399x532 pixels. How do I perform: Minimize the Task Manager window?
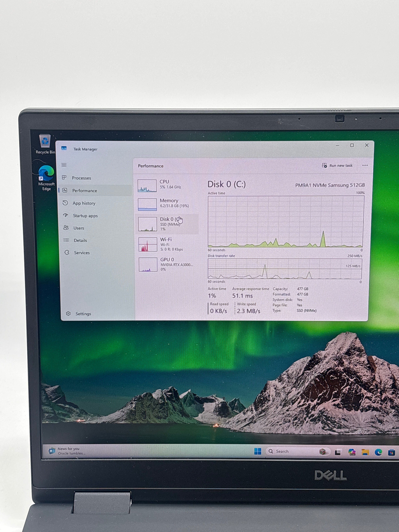[x=337, y=146]
